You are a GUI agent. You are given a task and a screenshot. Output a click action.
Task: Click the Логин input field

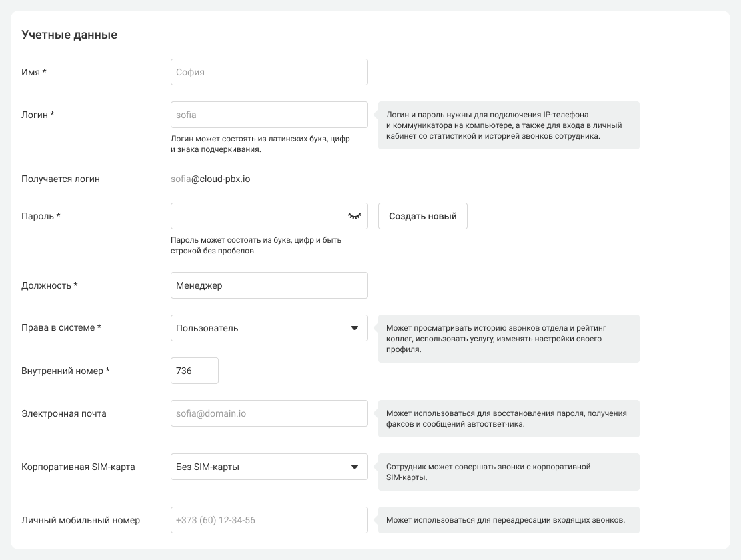point(269,115)
